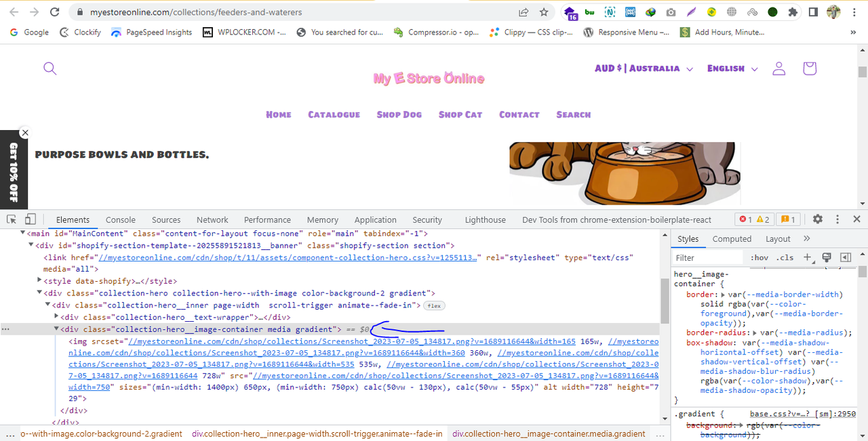The height and width of the screenshot is (441, 868).
Task: Bookmark this page with the star icon
Action: pyautogui.click(x=543, y=12)
